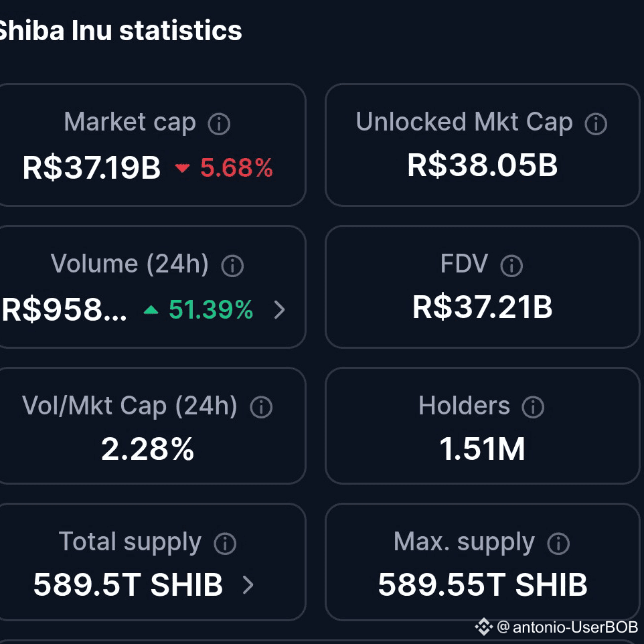Screen dimensions: 644x644
Task: Expand Total supply details chevron
Action: (248, 585)
